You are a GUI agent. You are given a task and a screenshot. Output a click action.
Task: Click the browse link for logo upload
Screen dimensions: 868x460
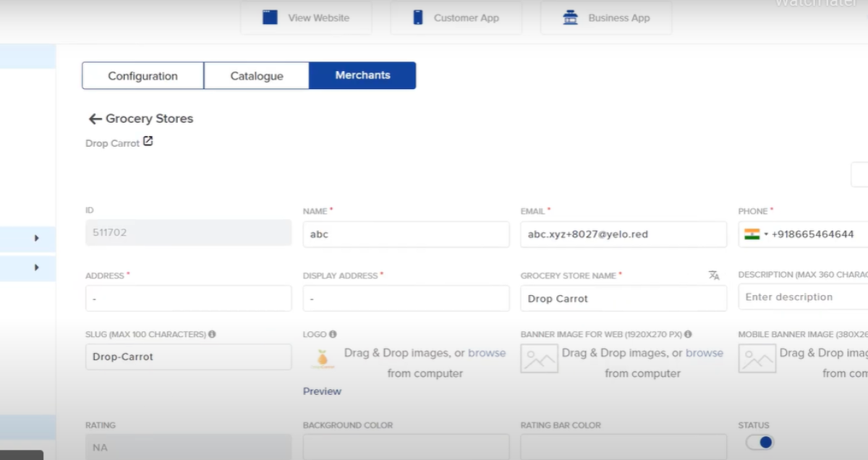tap(487, 352)
